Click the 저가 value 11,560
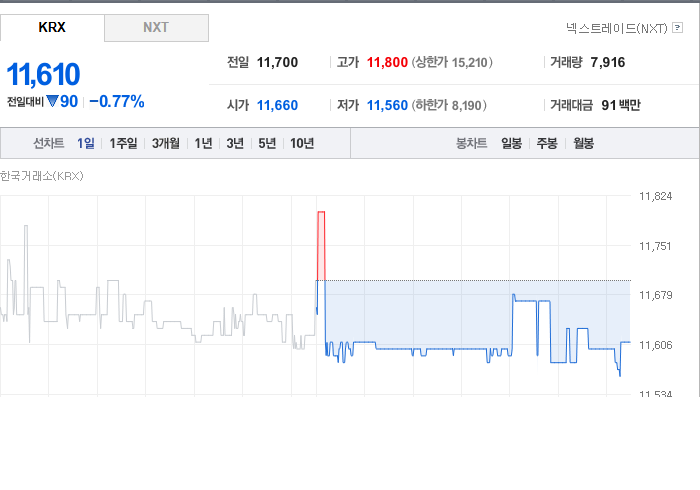Viewport: 700px width, 490px height. click(387, 105)
